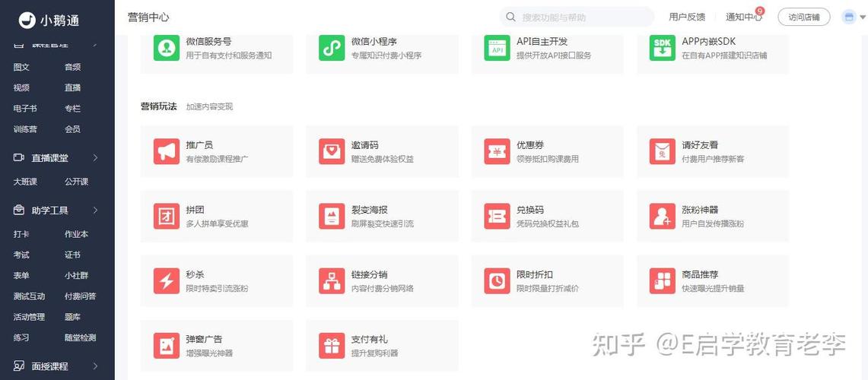Open 公开课 in the sidebar

point(76,182)
